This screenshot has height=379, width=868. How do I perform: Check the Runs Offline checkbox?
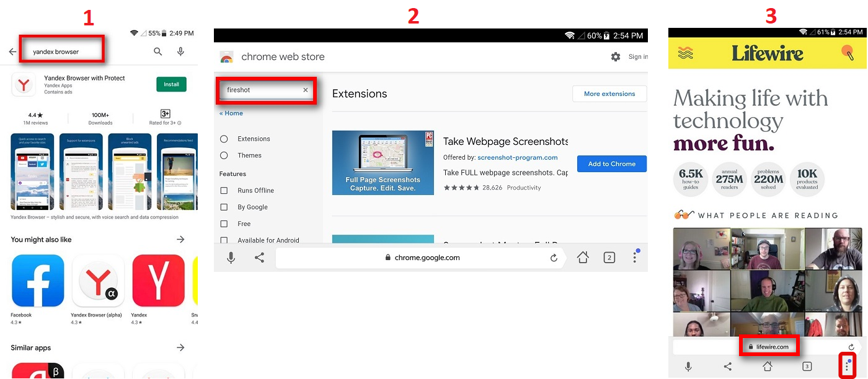(224, 191)
